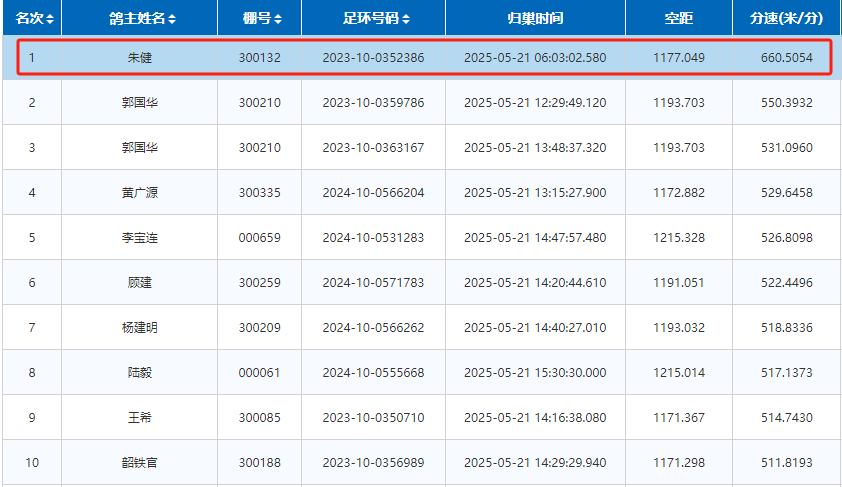Sort the table by 足环号码 arrows
Image resolution: width=842 pixels, height=487 pixels.
(405, 19)
